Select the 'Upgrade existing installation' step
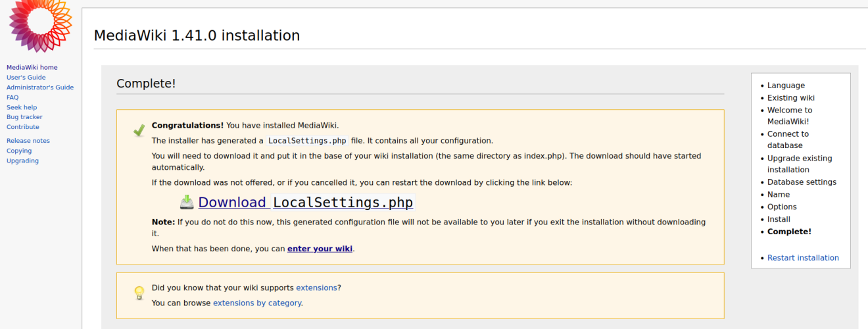This screenshot has height=329, width=868. point(800,164)
